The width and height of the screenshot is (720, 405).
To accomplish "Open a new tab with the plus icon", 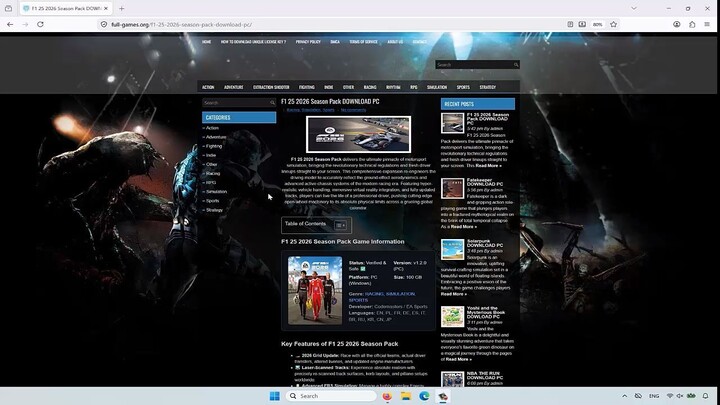I will click(122, 8).
